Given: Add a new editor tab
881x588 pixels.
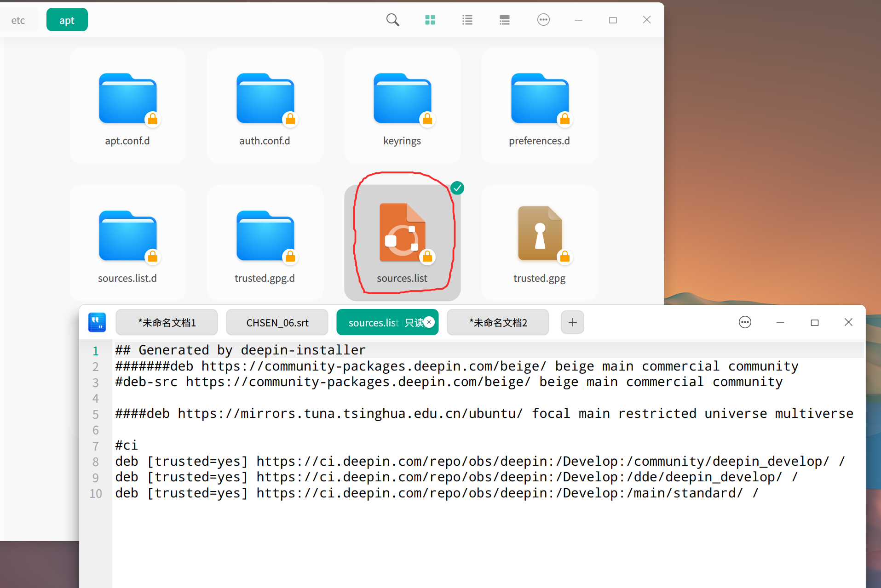Looking at the screenshot, I should pos(572,322).
